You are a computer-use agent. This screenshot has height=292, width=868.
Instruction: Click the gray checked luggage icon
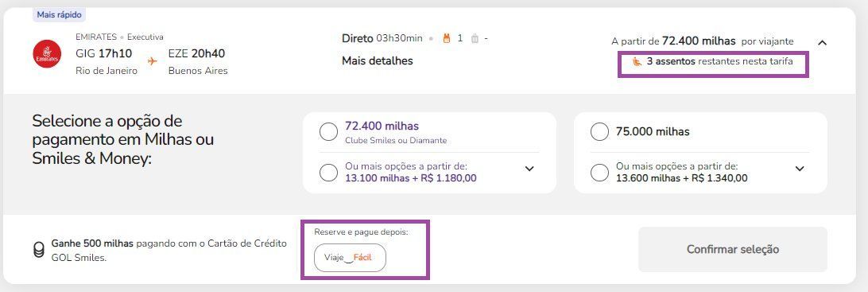coord(475,38)
